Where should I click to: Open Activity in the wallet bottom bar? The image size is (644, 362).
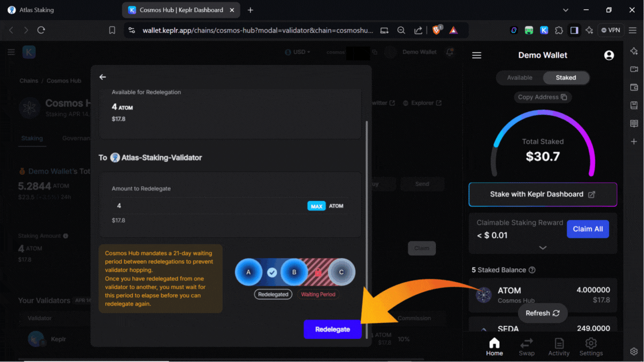[x=558, y=346]
